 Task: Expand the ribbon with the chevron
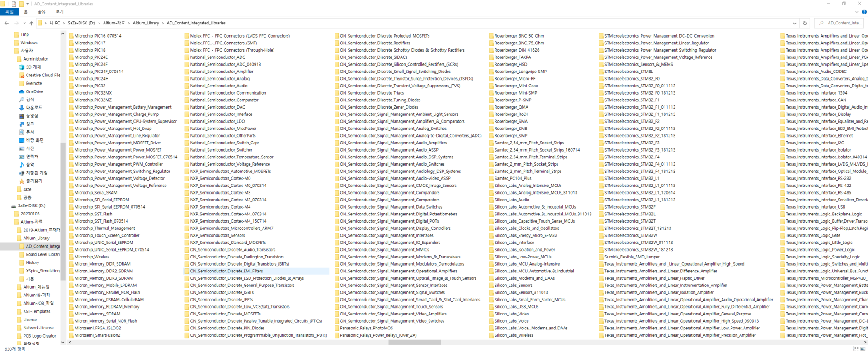click(x=857, y=12)
